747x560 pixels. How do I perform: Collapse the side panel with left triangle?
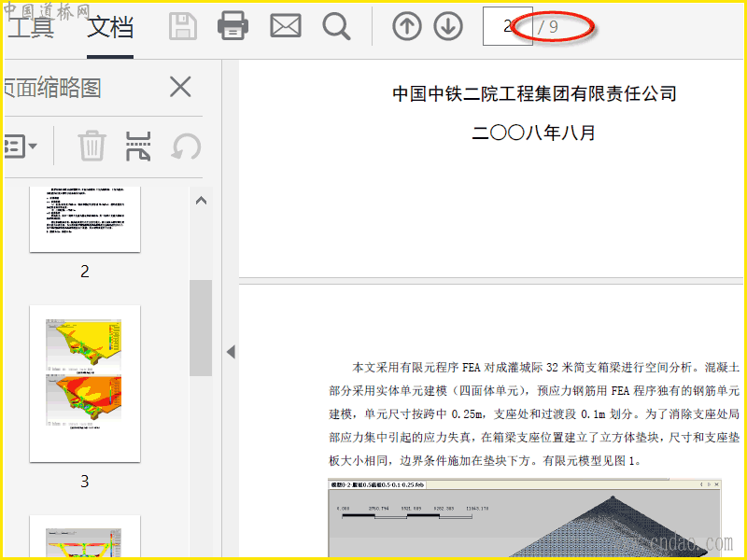[x=231, y=352]
